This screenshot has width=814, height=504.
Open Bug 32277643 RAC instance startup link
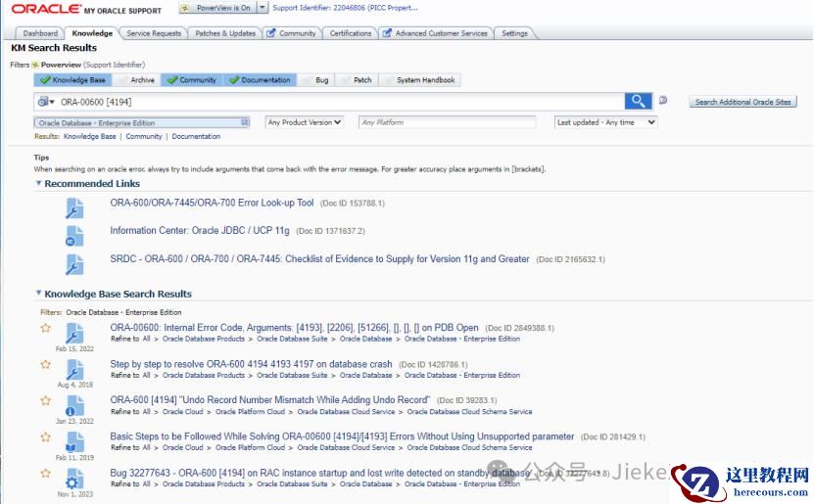pyautogui.click(x=319, y=473)
